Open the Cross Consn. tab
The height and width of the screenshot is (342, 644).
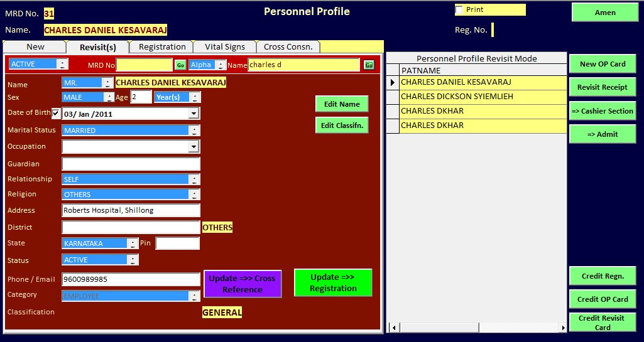click(288, 46)
